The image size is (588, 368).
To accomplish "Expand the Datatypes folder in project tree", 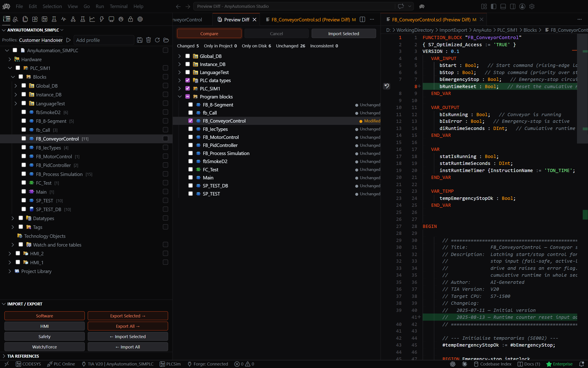I will [13, 218].
